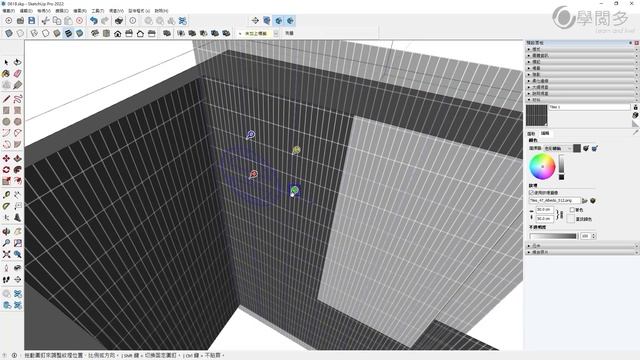Select the Tape Measure tool

click(x=6, y=195)
